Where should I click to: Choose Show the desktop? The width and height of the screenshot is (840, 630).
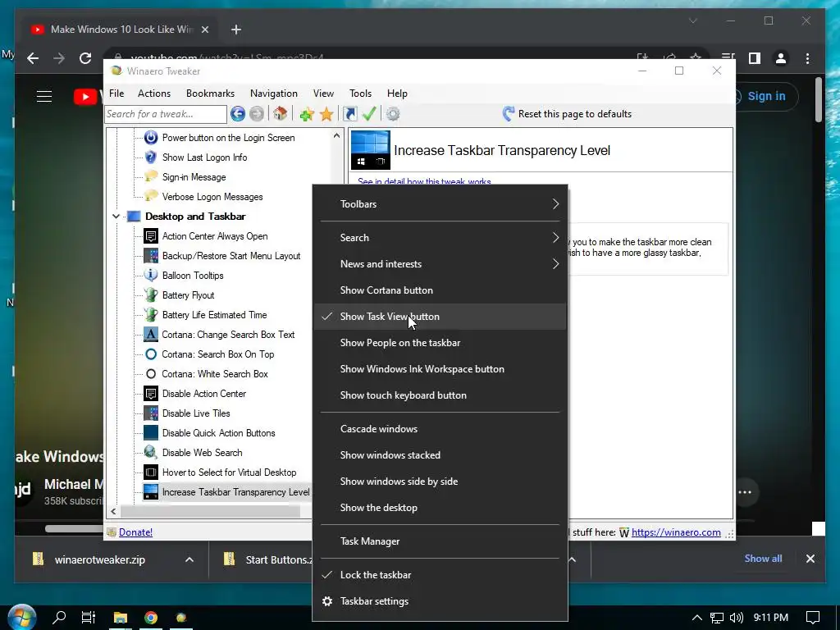click(440, 508)
